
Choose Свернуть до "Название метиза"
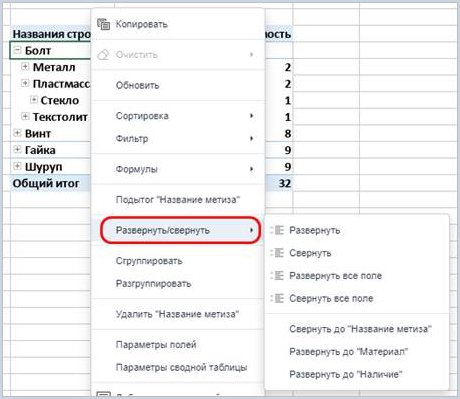click(357, 329)
